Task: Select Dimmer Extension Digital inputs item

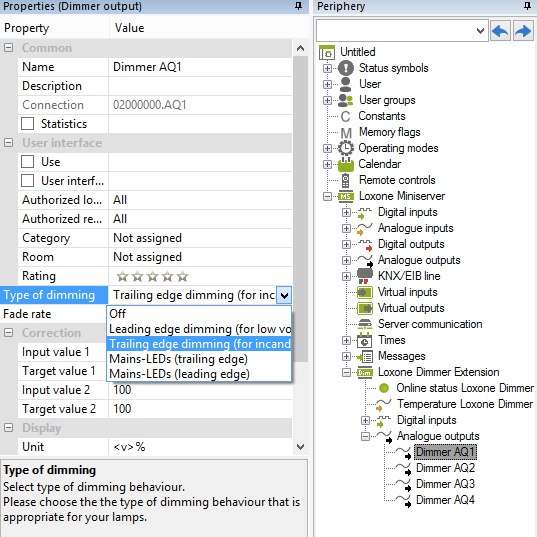Action: 426,420
